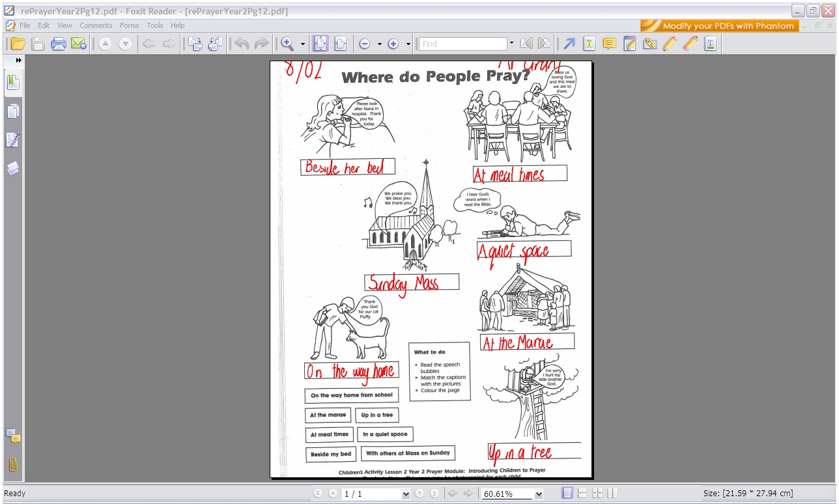This screenshot has width=839, height=504.
Task: Switch to Single Page layout
Action: (567, 494)
